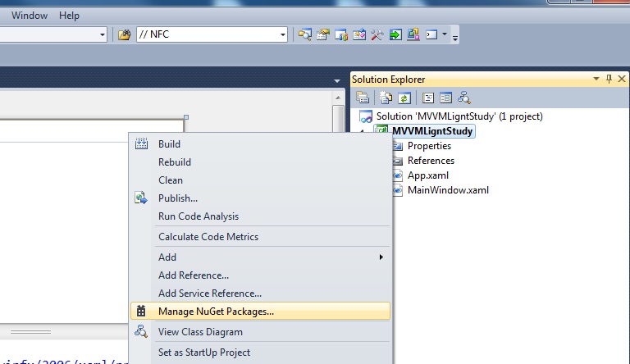
Task: Choose Publish... from context menu
Action: tap(260, 198)
